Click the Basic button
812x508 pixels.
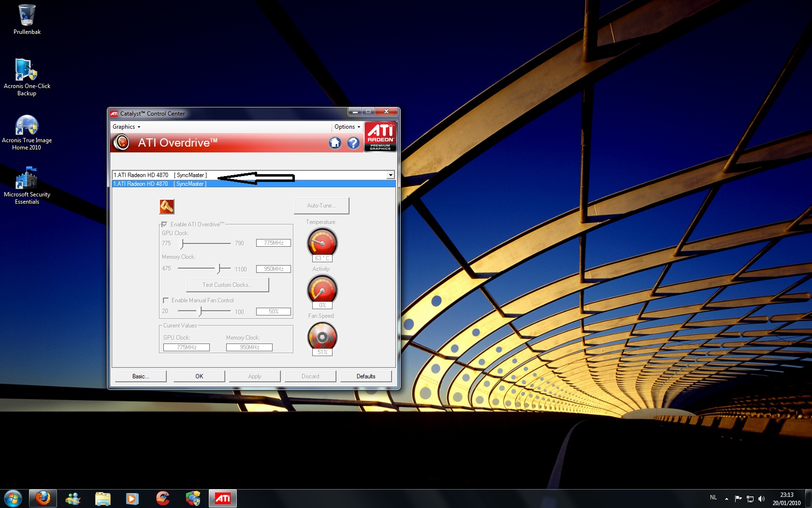tap(141, 376)
